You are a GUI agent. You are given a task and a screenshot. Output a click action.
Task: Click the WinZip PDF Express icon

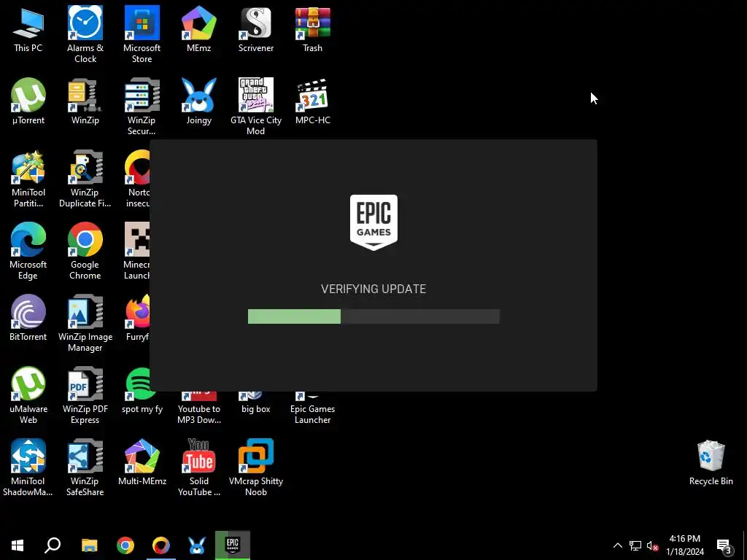click(85, 395)
